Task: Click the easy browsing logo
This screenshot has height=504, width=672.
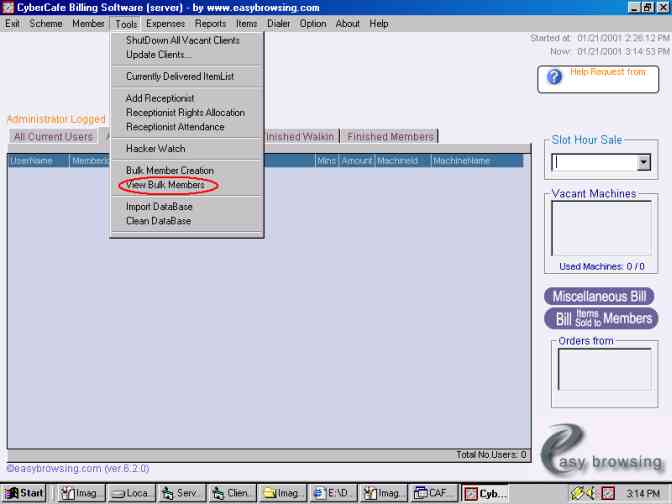Action: pyautogui.click(x=602, y=450)
